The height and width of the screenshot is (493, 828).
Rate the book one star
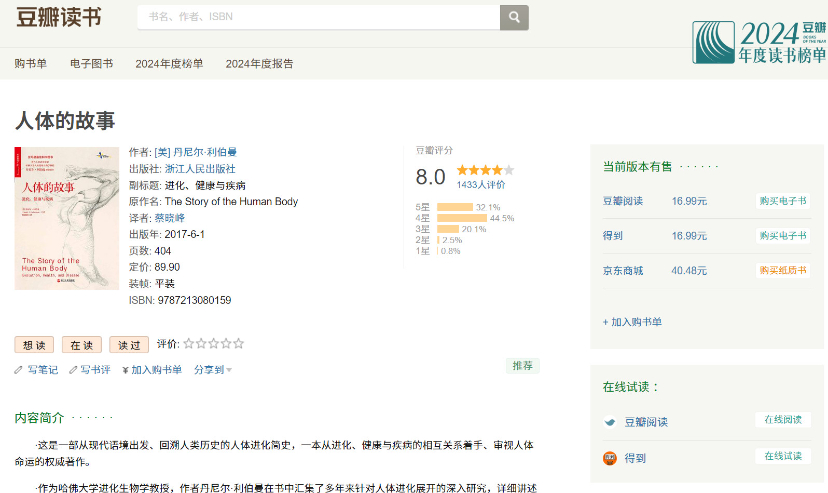189,344
